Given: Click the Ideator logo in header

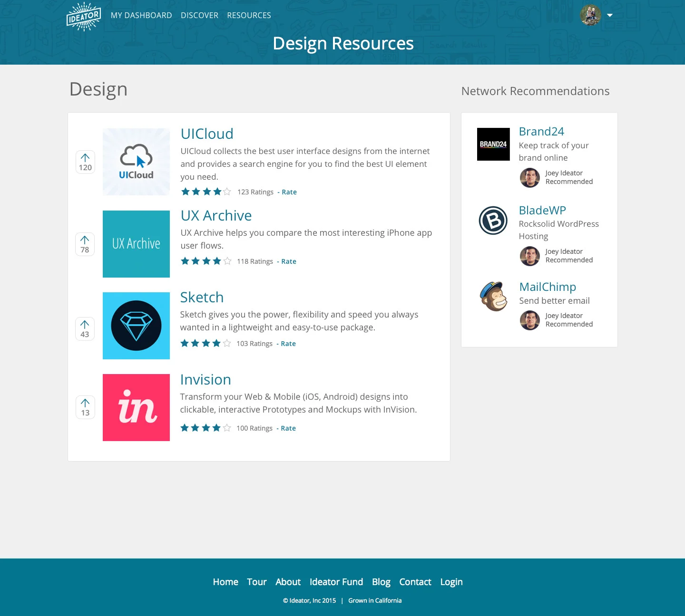Looking at the screenshot, I should [84, 16].
